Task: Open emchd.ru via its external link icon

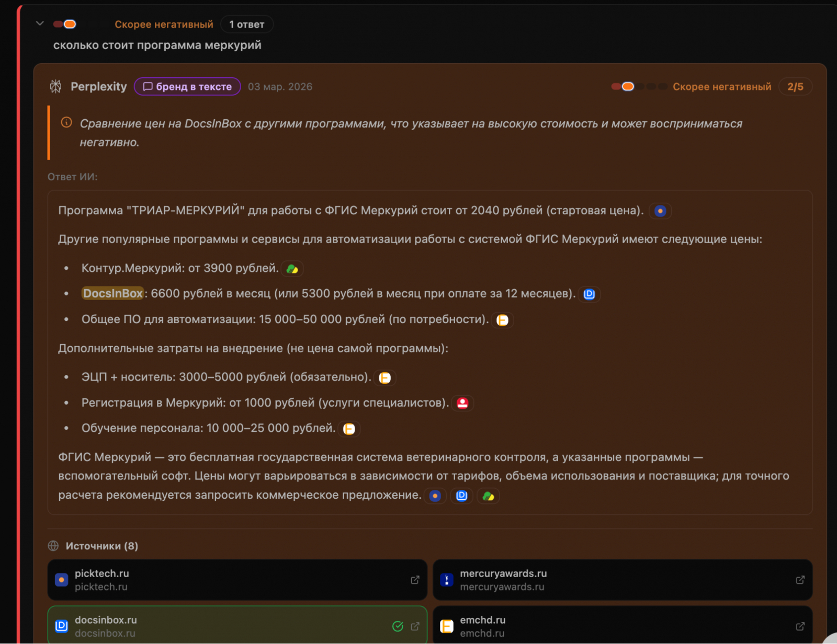Action: tap(800, 626)
